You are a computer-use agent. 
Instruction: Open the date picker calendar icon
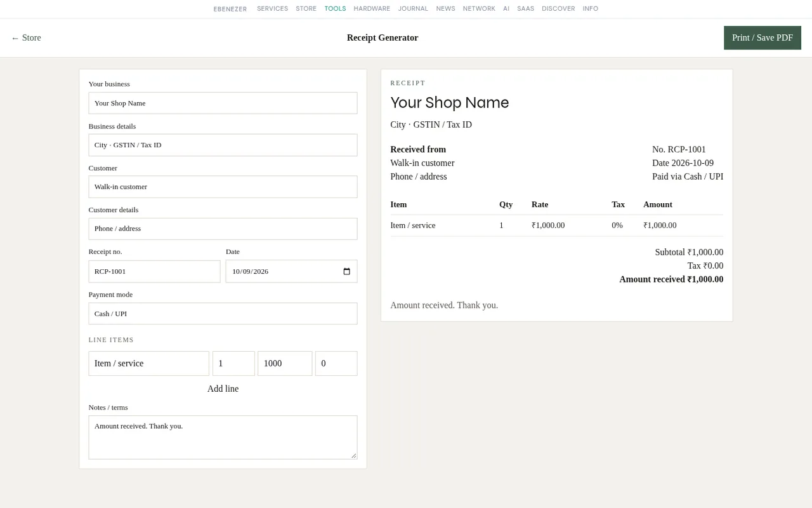click(x=346, y=272)
